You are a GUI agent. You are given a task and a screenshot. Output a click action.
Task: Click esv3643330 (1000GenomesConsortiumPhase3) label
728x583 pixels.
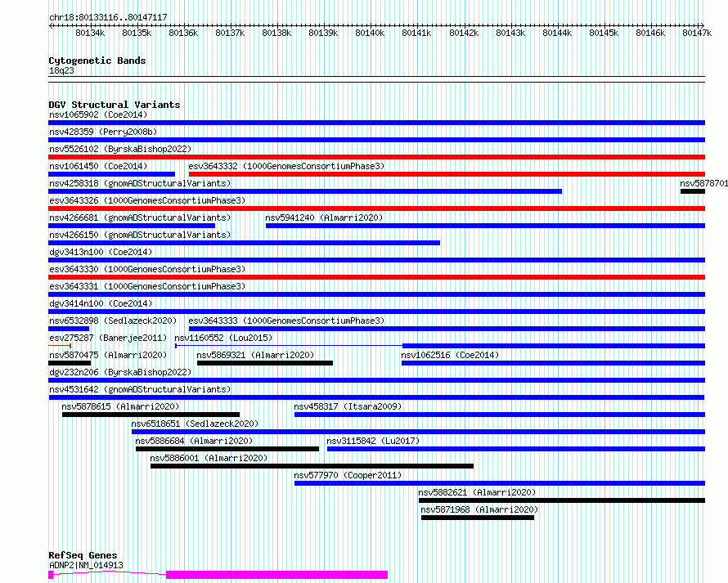point(147,269)
